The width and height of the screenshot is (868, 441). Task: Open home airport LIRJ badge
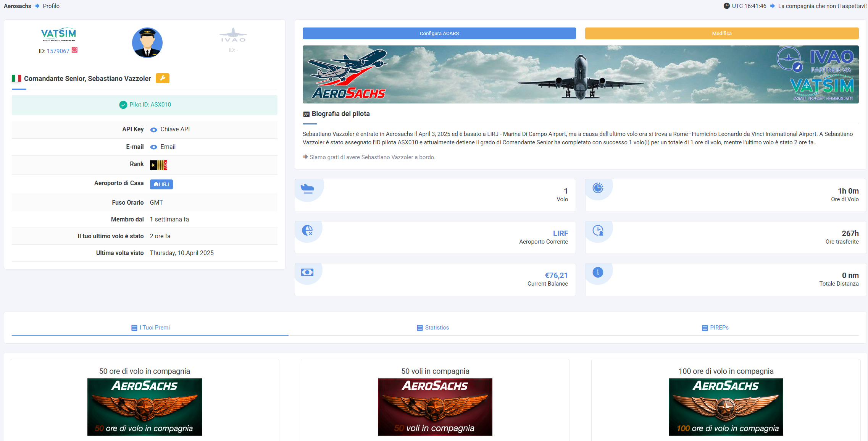[161, 184]
